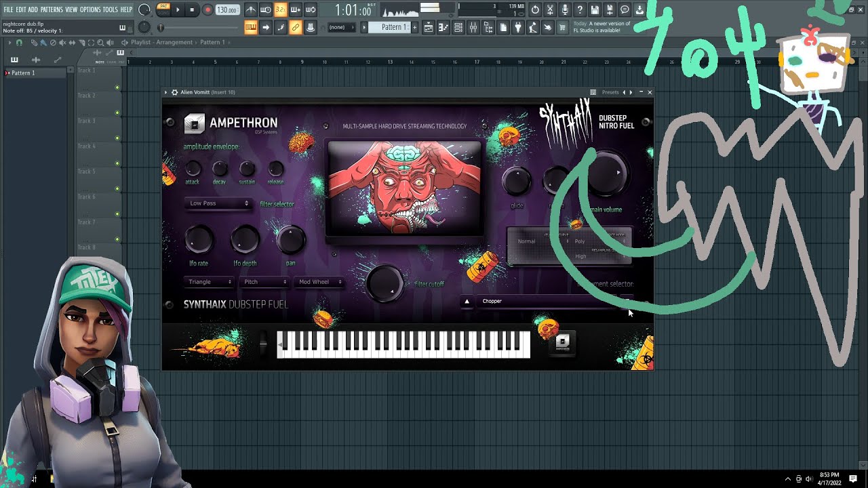The image size is (868, 488).
Task: Open the piano roll icon
Action: (443, 27)
